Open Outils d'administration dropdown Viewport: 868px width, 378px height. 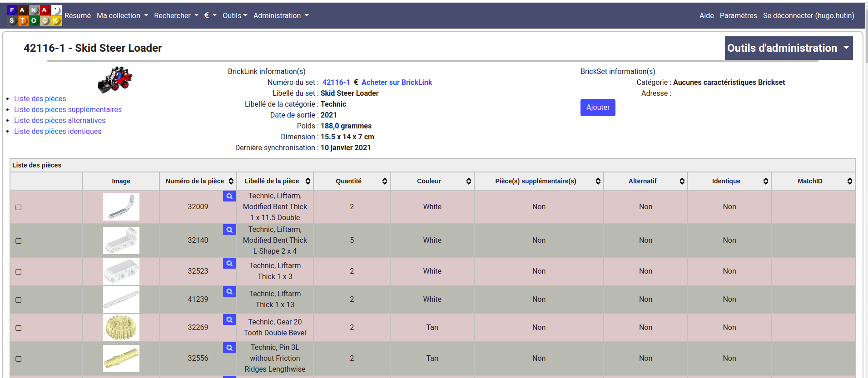[789, 48]
